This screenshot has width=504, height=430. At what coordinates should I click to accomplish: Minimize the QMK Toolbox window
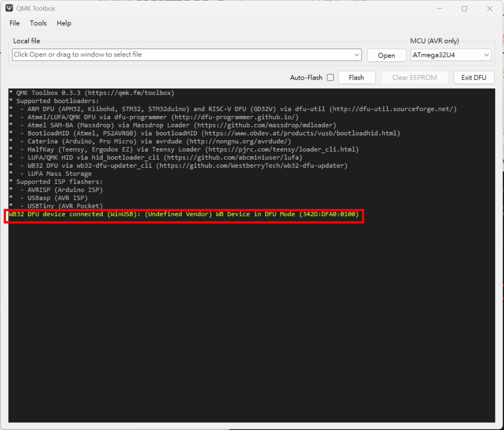click(439, 8)
